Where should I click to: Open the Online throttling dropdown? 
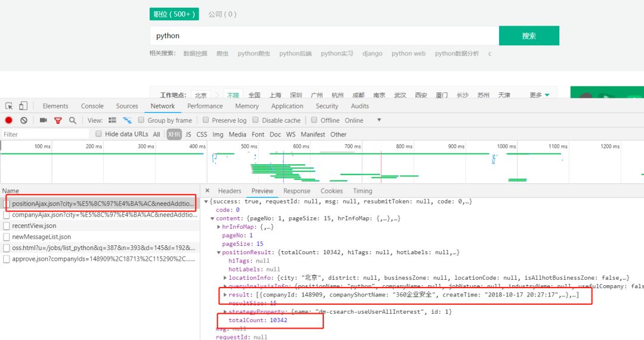point(379,120)
